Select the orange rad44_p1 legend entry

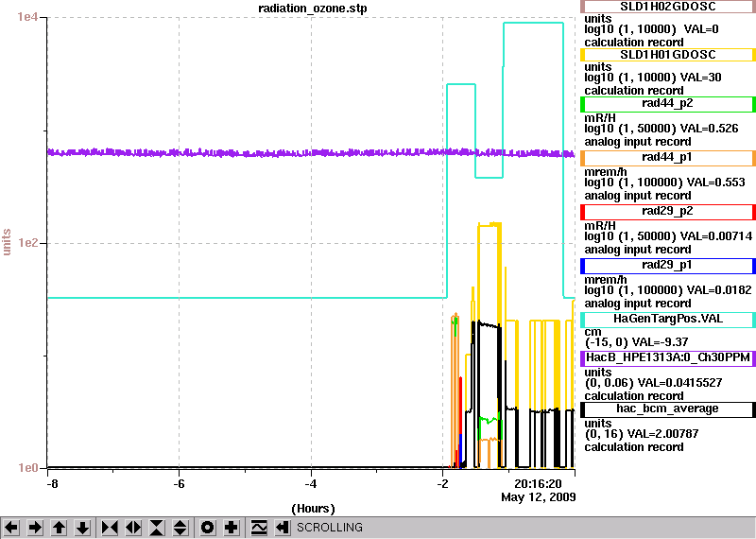click(668, 158)
